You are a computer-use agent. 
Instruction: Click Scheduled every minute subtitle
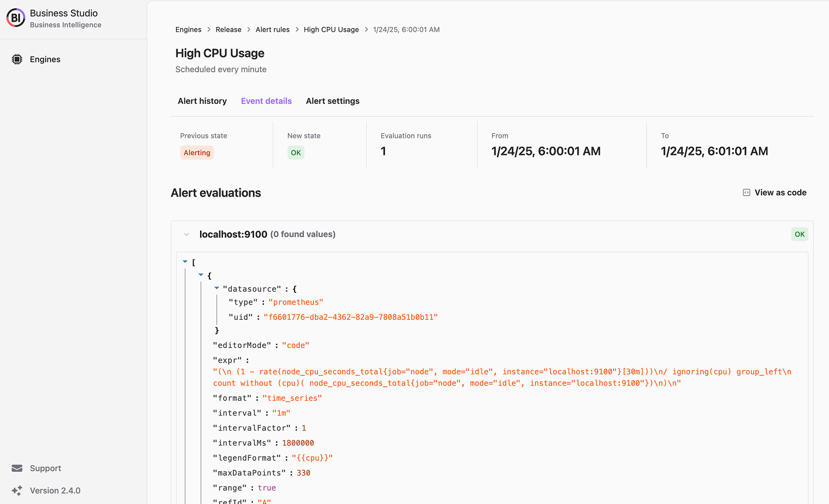pyautogui.click(x=221, y=69)
